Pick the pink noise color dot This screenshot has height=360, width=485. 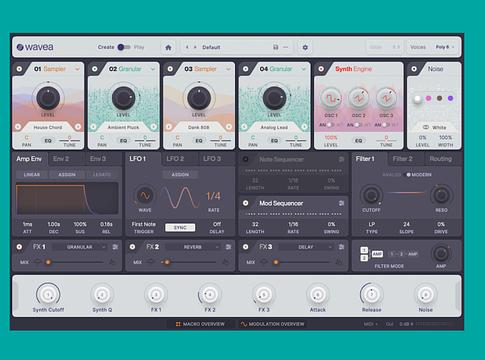click(429, 98)
